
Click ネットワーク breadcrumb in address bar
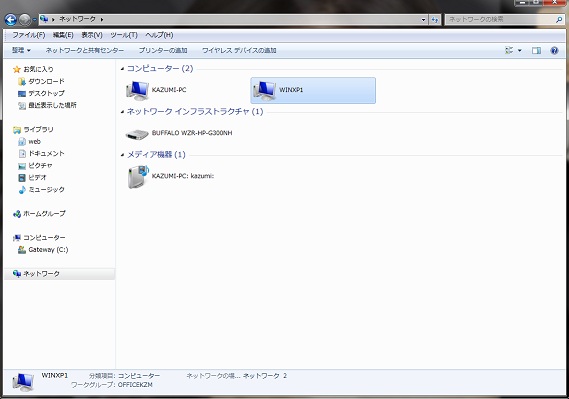pos(77,19)
